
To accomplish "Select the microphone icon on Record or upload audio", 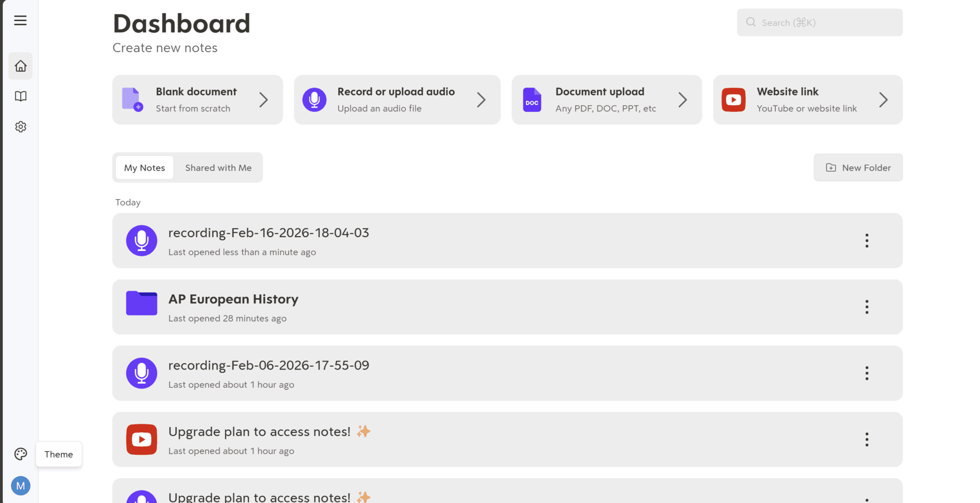I will [x=314, y=99].
